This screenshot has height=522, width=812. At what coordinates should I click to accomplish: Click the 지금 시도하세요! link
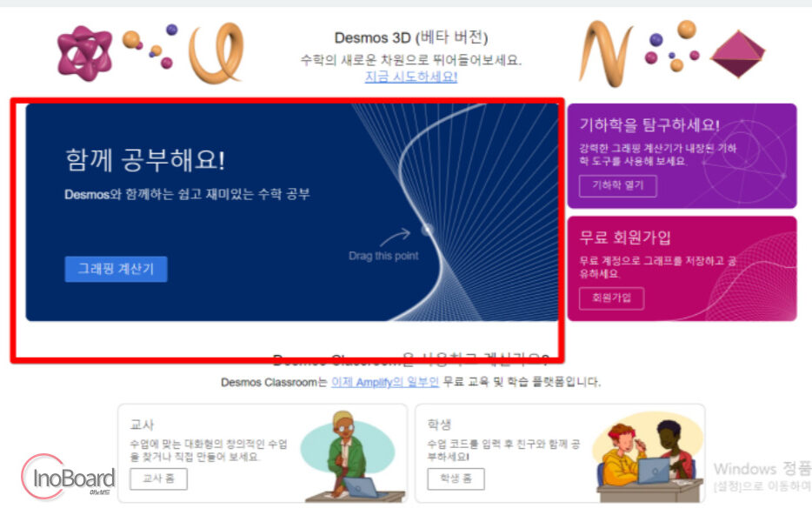[x=410, y=77]
